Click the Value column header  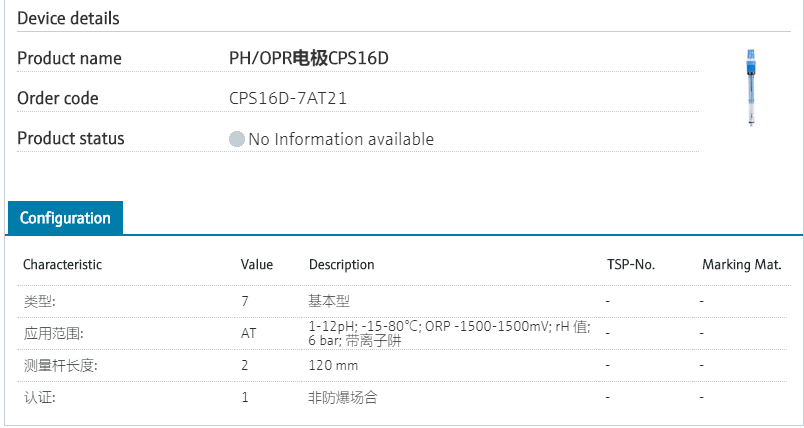pos(257,265)
